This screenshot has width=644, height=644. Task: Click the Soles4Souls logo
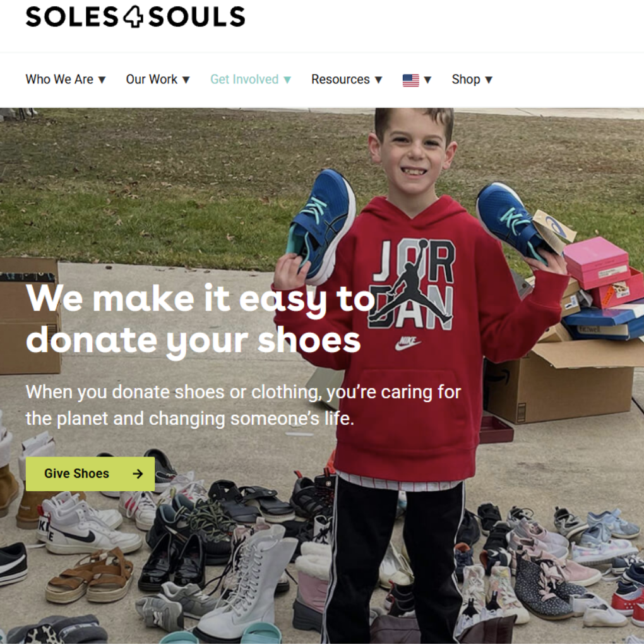135,17
